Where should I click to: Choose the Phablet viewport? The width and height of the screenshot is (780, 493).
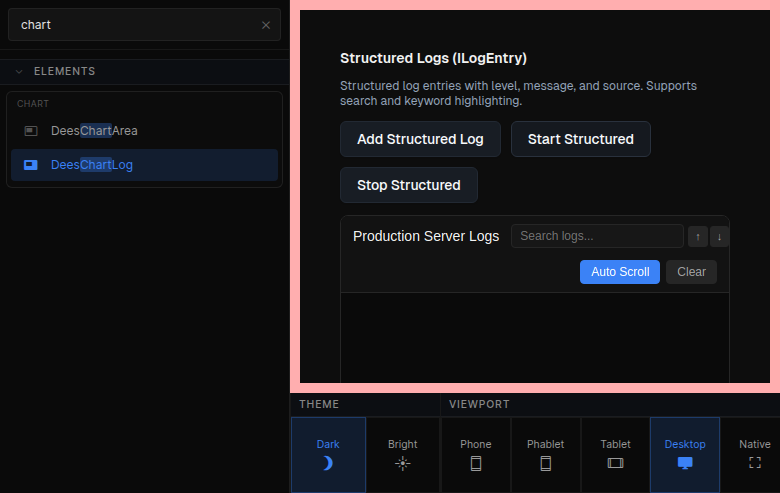545,454
